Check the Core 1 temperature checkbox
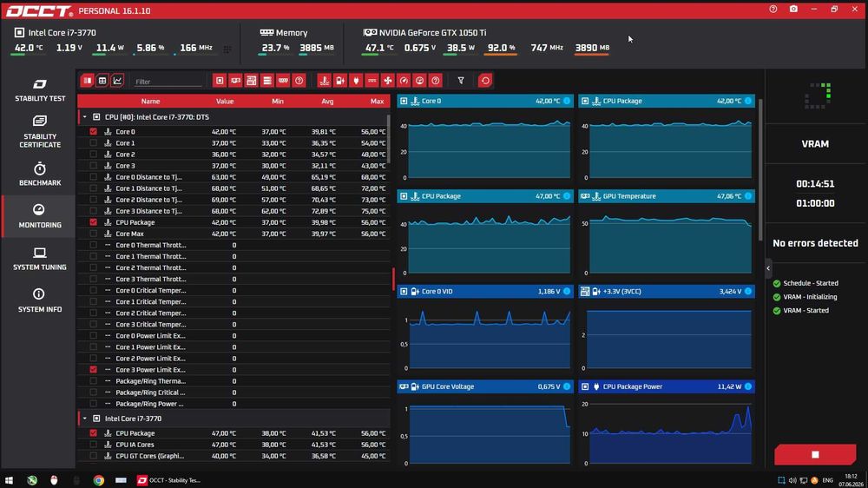868x488 pixels. click(x=93, y=143)
